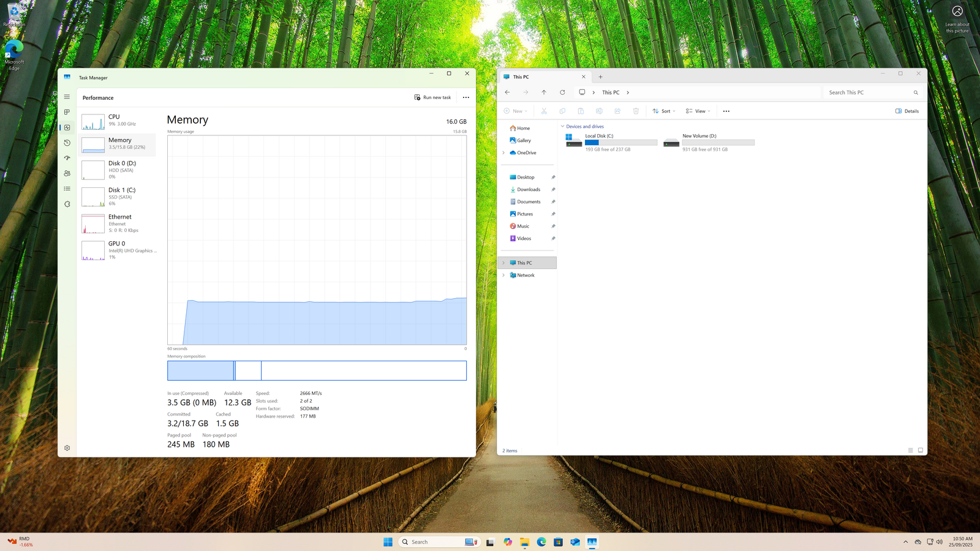Switch to large thumbnails view toggle
The width and height of the screenshot is (980, 551).
click(920, 451)
